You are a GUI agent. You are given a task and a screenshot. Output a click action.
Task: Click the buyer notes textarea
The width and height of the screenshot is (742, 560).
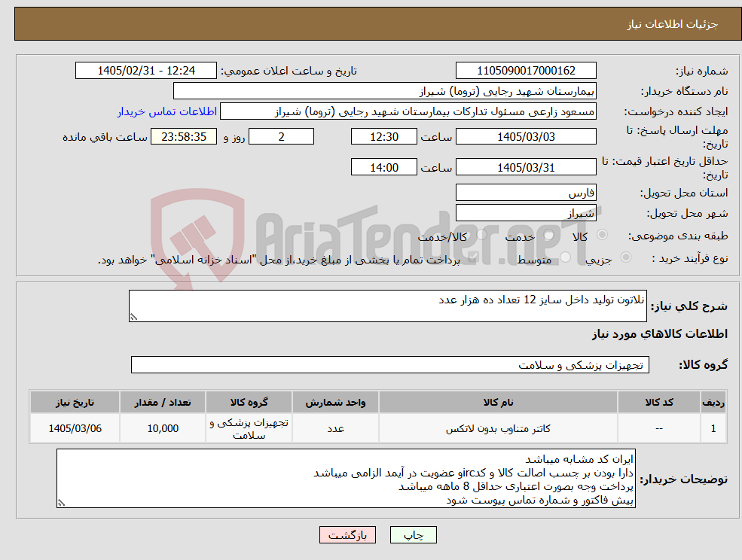tap(346, 479)
